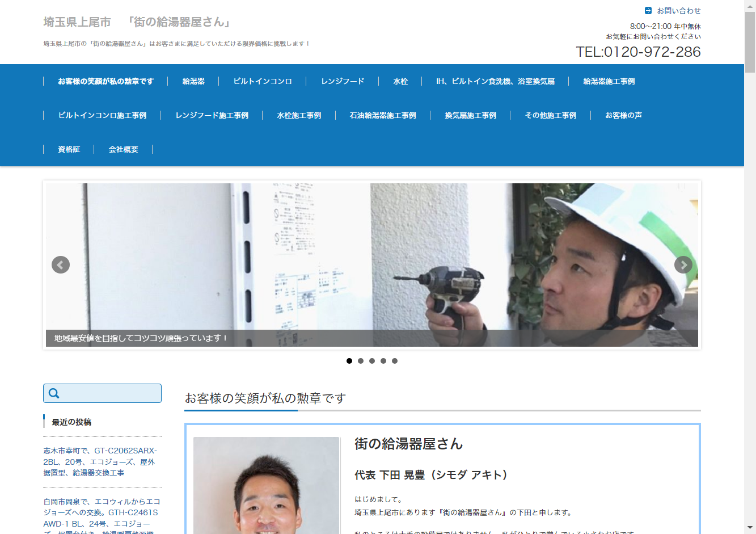
Task: Select the fifth slider pagination dot
Action: [x=395, y=361]
